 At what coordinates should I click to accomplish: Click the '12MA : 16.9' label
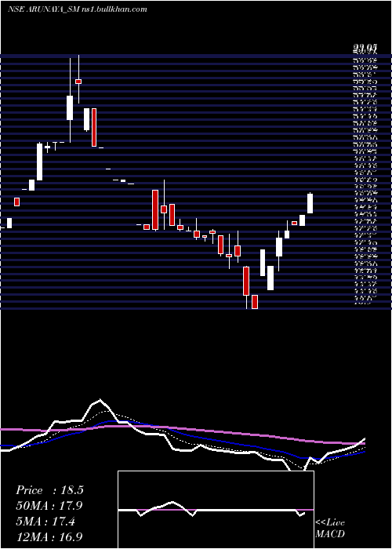(x=49, y=536)
